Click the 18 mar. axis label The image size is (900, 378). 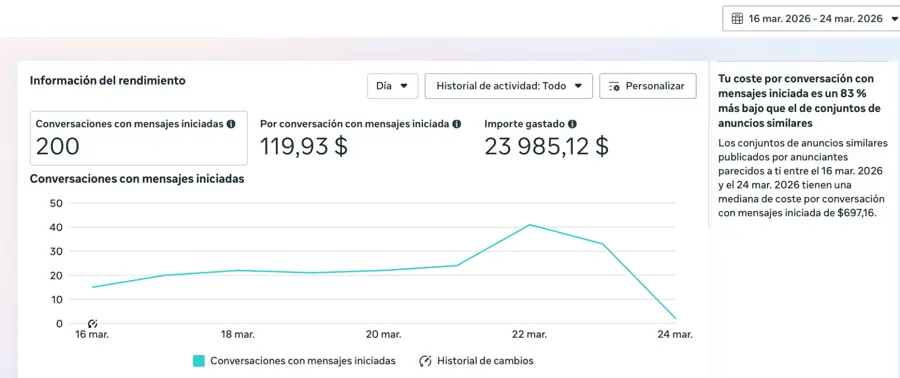[238, 334]
